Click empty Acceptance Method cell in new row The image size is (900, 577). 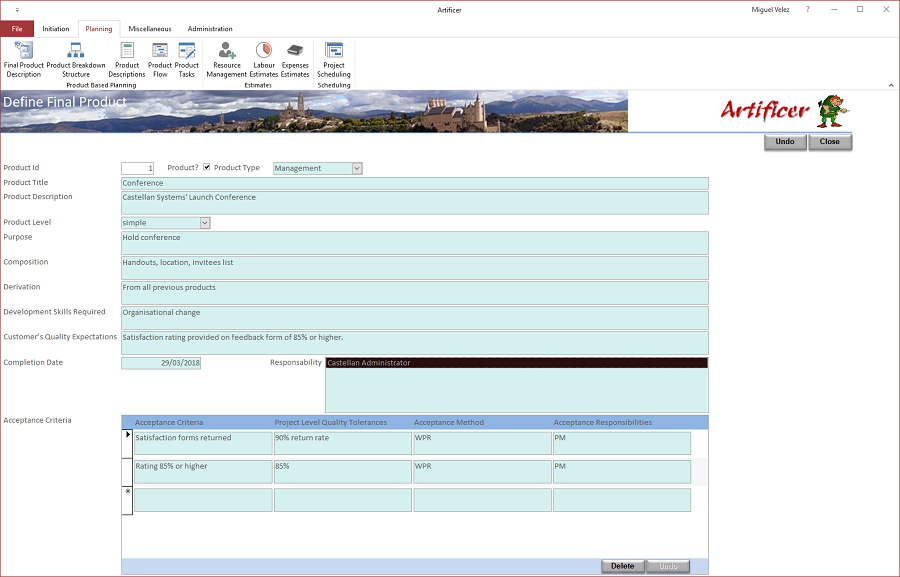click(x=483, y=500)
